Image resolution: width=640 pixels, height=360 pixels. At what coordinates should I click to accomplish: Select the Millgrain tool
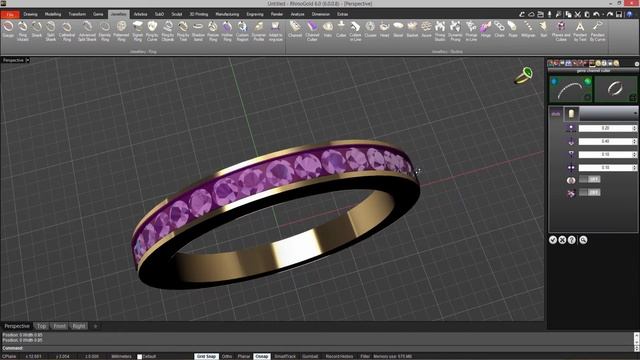[528, 30]
